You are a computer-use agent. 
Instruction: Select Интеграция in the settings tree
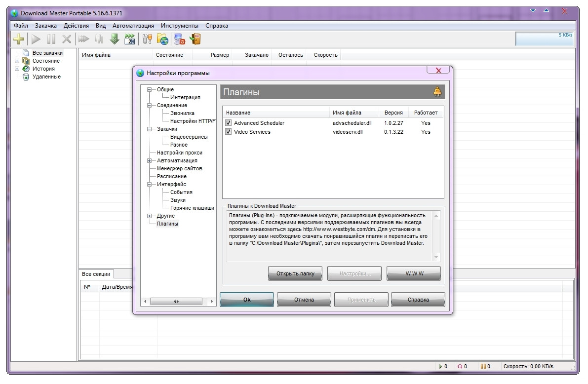[x=185, y=98]
